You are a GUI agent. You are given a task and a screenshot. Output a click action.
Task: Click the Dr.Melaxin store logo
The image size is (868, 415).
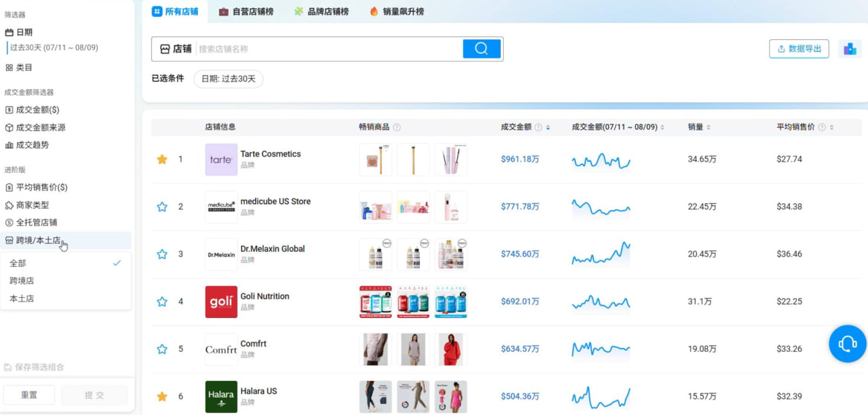coord(221,254)
